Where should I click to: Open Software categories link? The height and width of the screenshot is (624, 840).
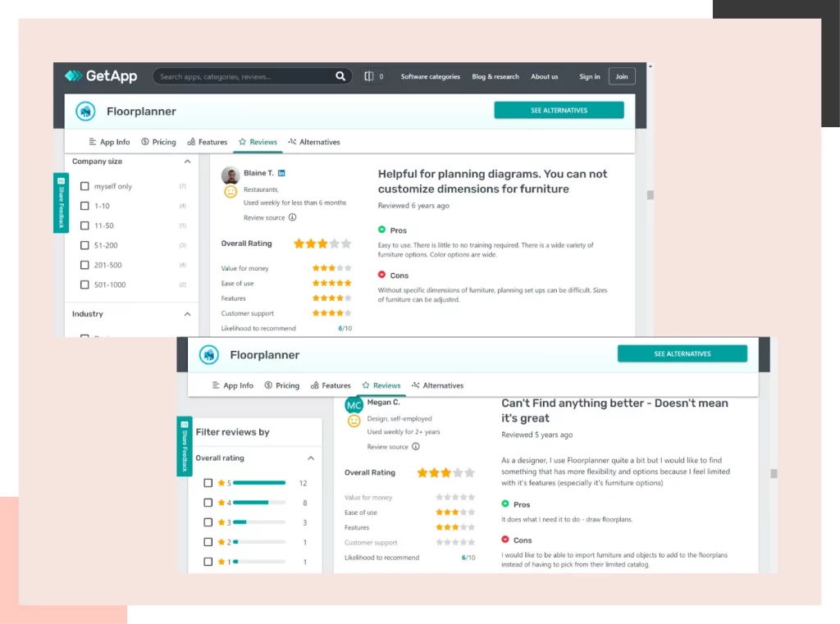430,76
